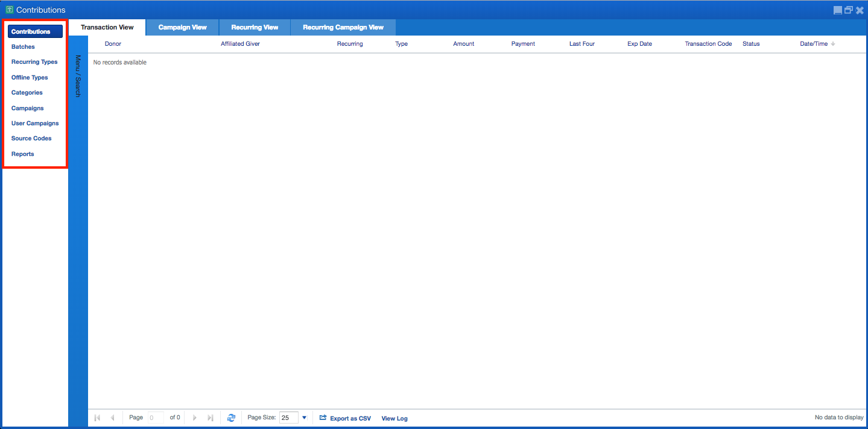This screenshot has height=429, width=868.
Task: Go to the previous page arrow
Action: click(112, 418)
